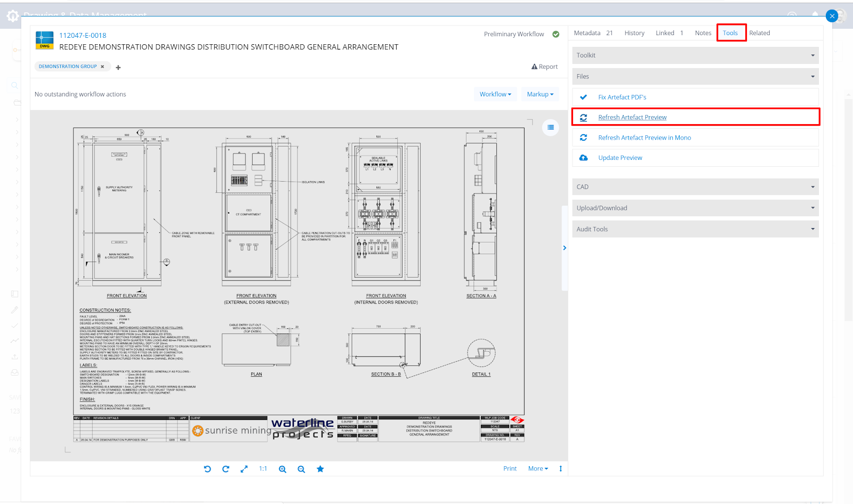Viewport: 853px width, 504px height.
Task: Zoom in on the drawing preview
Action: pos(283,469)
